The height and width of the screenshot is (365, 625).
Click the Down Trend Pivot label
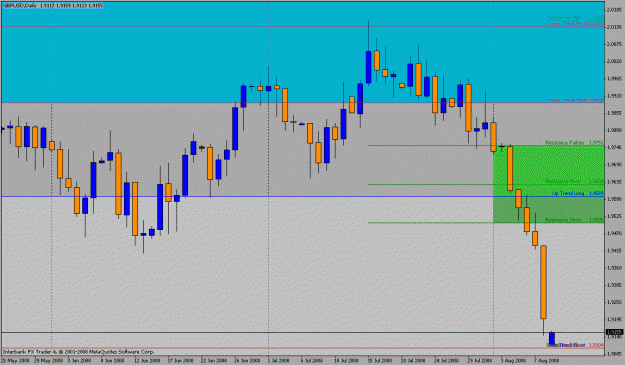[x=575, y=24]
